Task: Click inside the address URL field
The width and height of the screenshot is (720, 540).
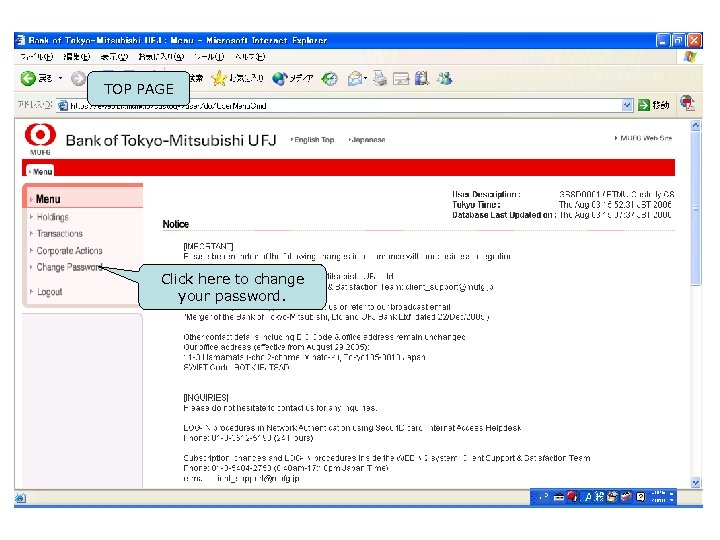Action: tap(344, 106)
